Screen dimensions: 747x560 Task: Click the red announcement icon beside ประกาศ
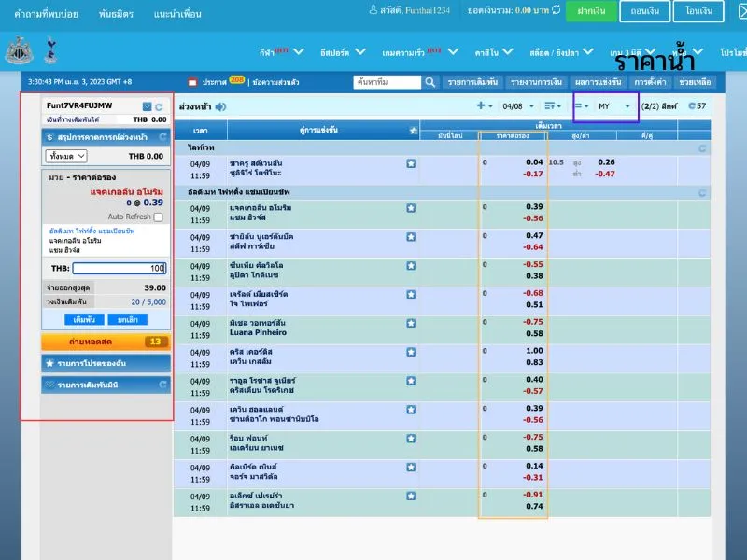tap(192, 82)
